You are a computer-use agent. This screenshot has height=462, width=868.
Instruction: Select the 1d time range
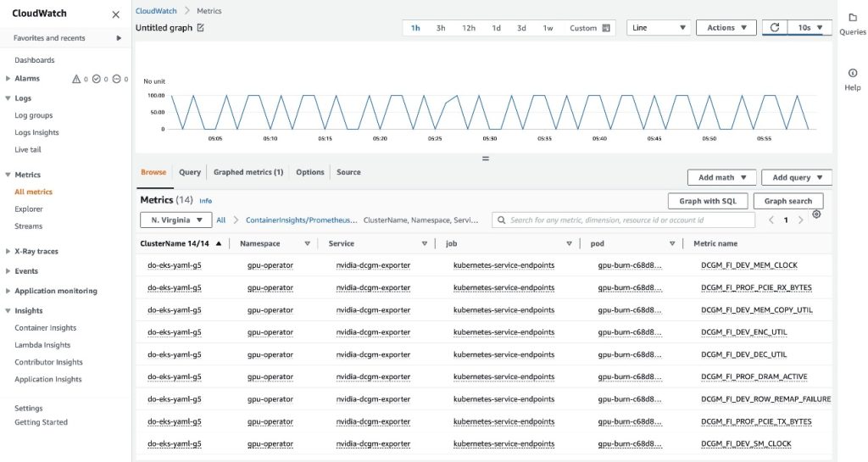pos(496,28)
